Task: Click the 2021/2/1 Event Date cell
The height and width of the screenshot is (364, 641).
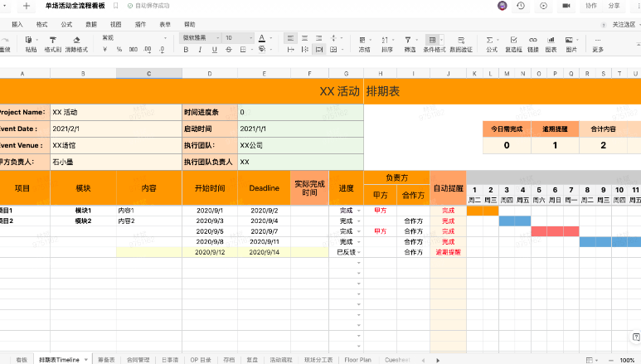Action: (116, 129)
